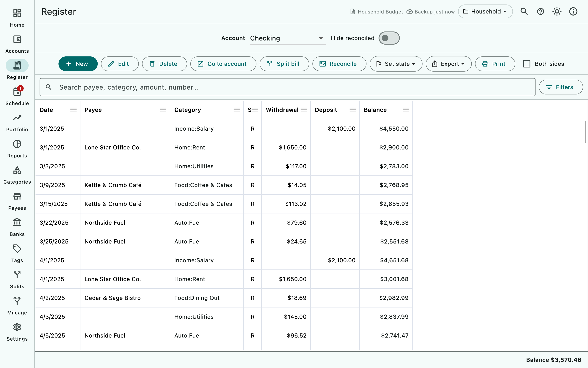Toggle the light/dark theme sun icon
This screenshot has width=588, height=368.
[557, 11]
